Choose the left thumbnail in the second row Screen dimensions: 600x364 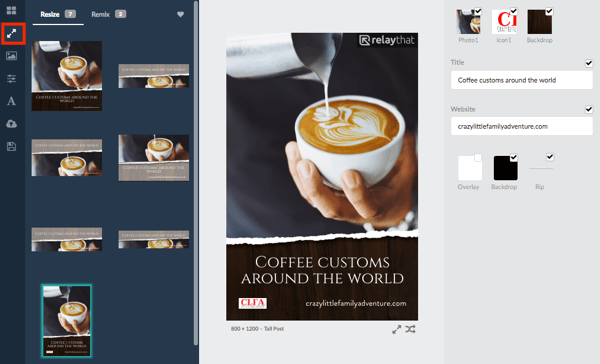pyautogui.click(x=67, y=158)
